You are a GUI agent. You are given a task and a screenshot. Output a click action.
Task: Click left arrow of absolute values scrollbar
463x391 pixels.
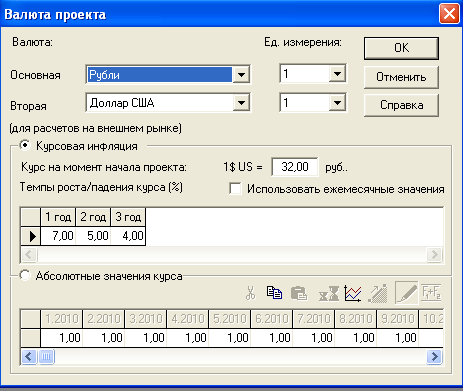pos(29,357)
